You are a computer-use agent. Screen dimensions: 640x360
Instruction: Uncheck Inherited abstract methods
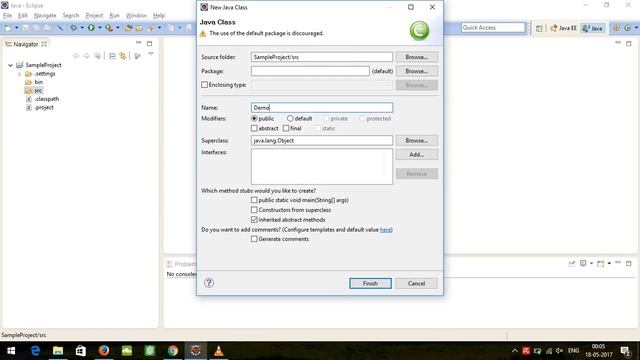[254, 220]
